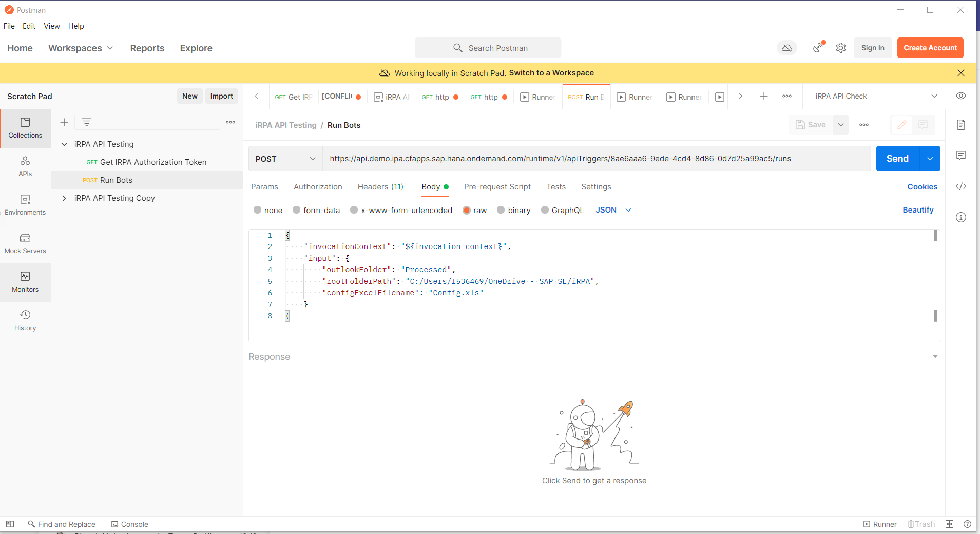Switch to the Params tab
980x534 pixels.
264,187
